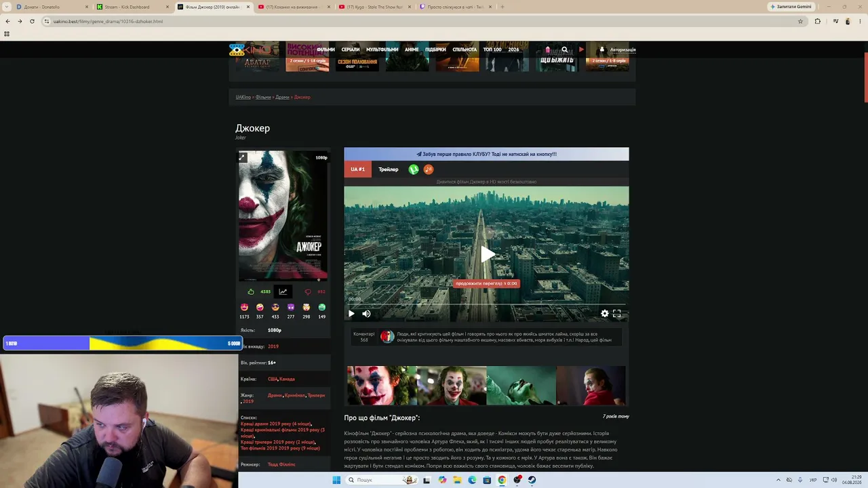Dislike the movie with the thumbs-down icon
868x488 pixels.
coord(308,292)
